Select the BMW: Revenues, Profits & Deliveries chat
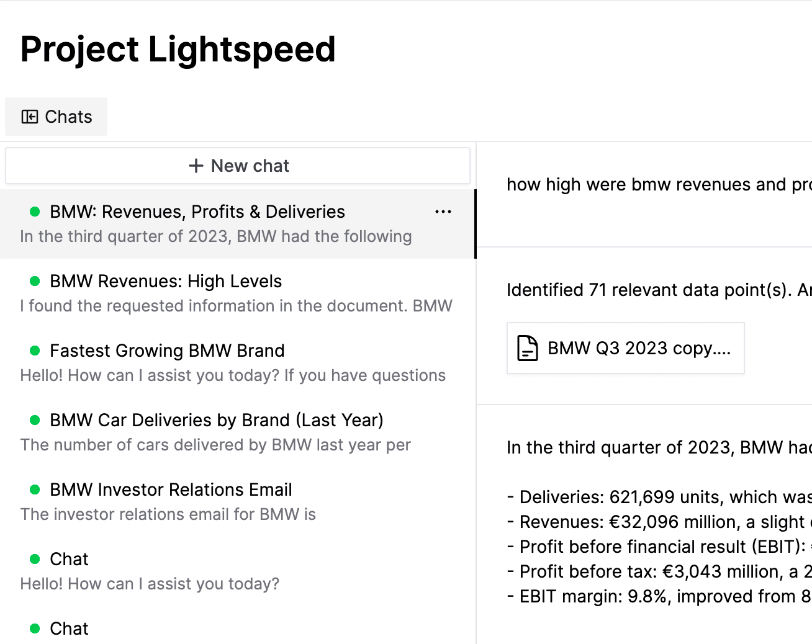Viewport: 812px width, 644px height. pyautogui.click(x=197, y=212)
